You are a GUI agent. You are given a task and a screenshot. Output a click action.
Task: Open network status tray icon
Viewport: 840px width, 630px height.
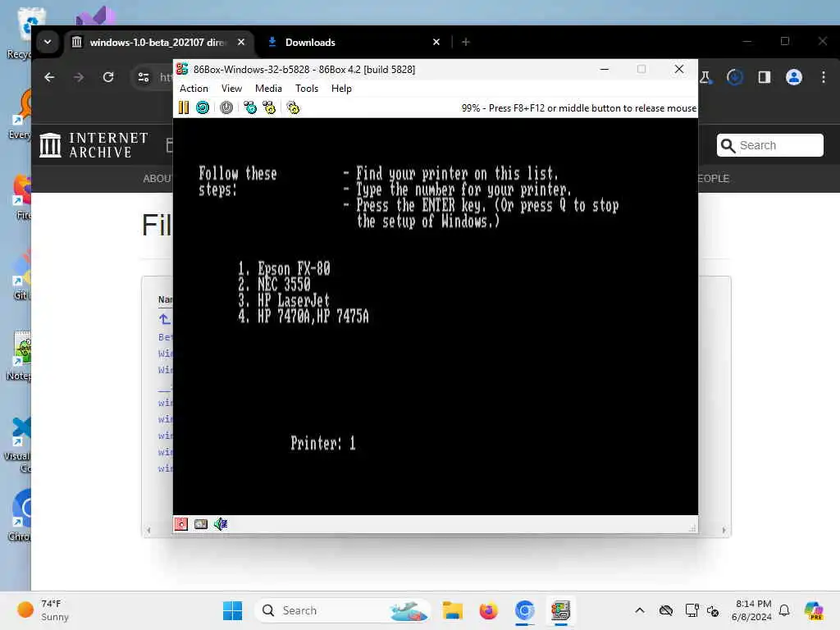coord(692,610)
